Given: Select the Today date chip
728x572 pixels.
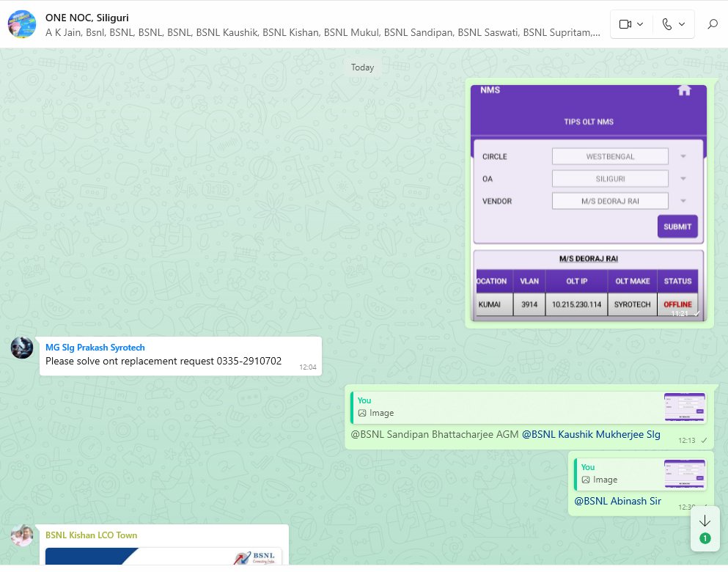Looking at the screenshot, I should click(x=363, y=67).
